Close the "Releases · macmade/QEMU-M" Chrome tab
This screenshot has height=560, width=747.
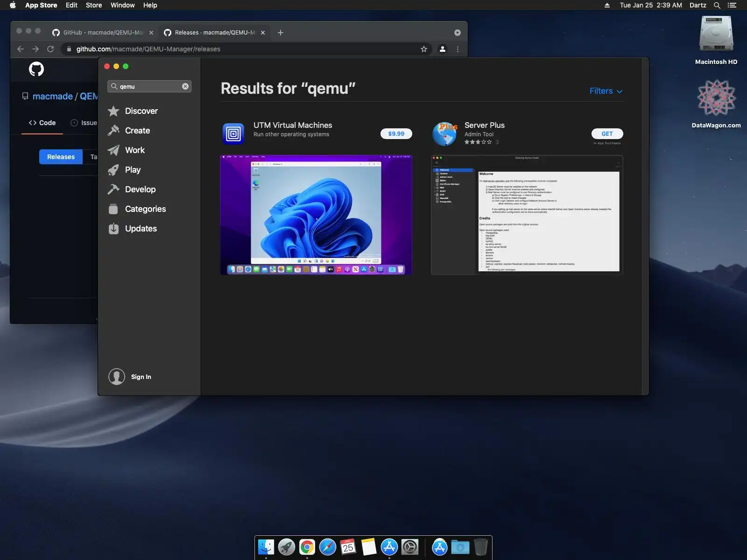[263, 33]
